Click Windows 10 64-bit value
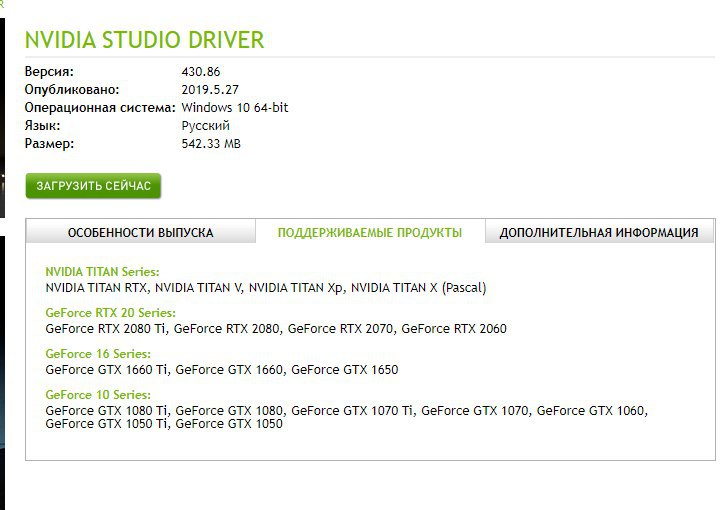Viewport: 723px width, 510px height. click(x=235, y=107)
